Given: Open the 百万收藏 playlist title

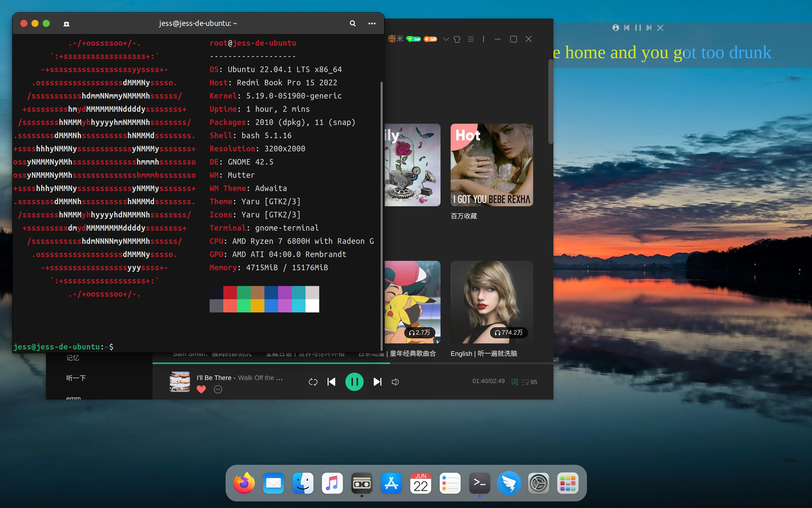Looking at the screenshot, I should point(464,216).
